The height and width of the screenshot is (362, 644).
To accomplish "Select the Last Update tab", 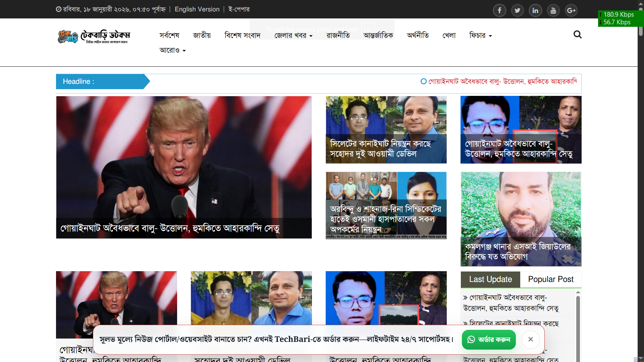I will tap(490, 279).
